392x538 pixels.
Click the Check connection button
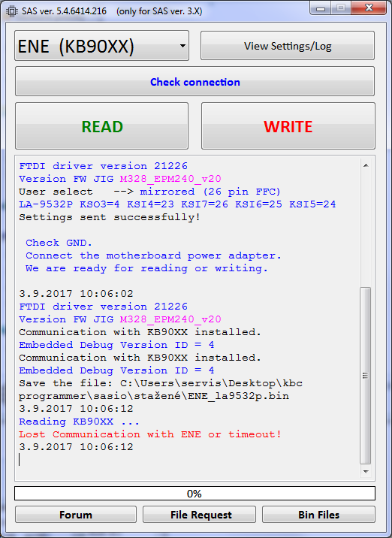point(194,81)
